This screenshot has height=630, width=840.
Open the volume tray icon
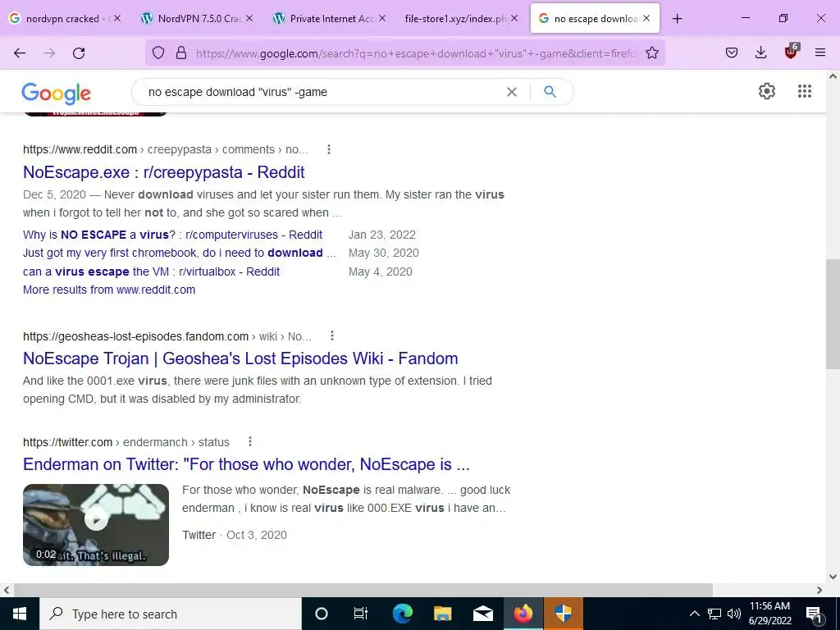point(734,614)
